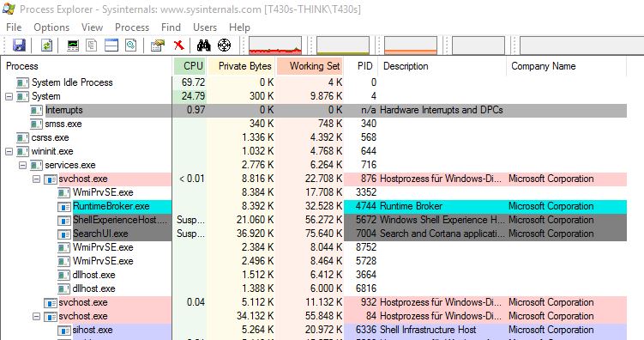This screenshot has height=340, width=644.
Task: Click the services.exe process icon
Action: click(36, 165)
